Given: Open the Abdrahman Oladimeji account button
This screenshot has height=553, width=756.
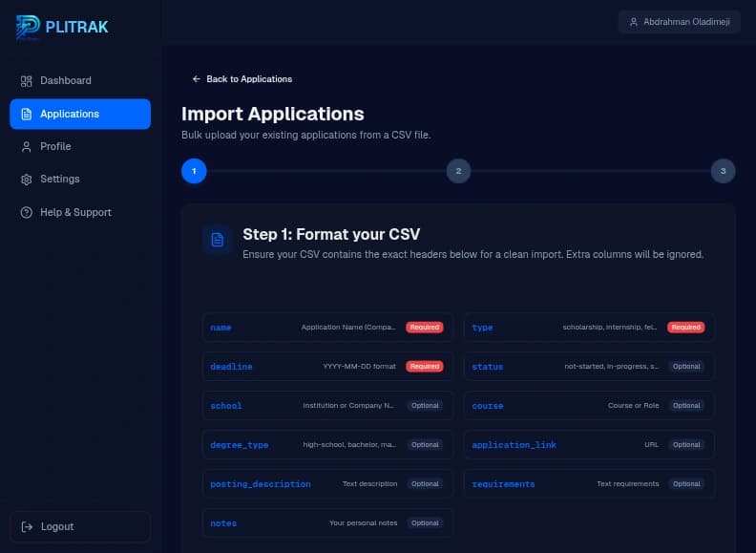Looking at the screenshot, I should [680, 22].
